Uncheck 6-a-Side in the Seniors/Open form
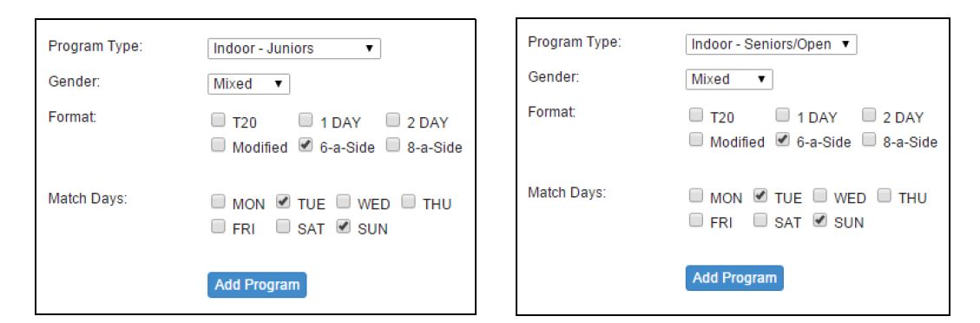This screenshot has height=323, width=980. tap(782, 141)
